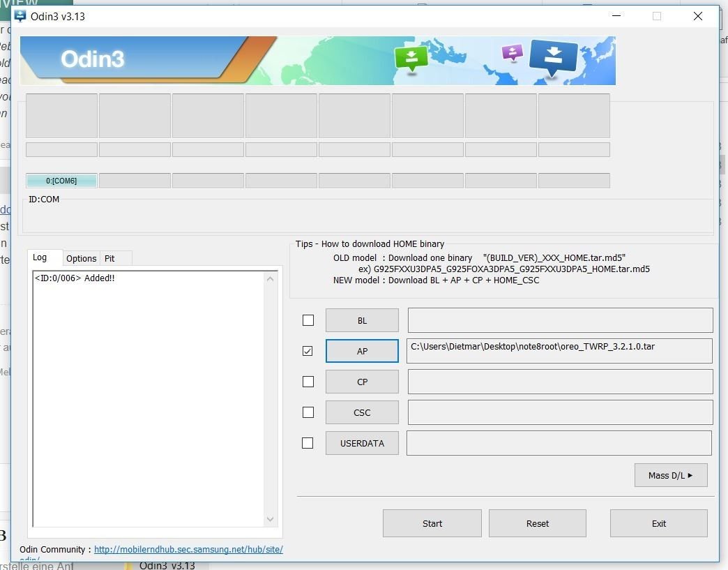The height and width of the screenshot is (570, 728).
Task: Click the CP file path field
Action: click(x=561, y=382)
